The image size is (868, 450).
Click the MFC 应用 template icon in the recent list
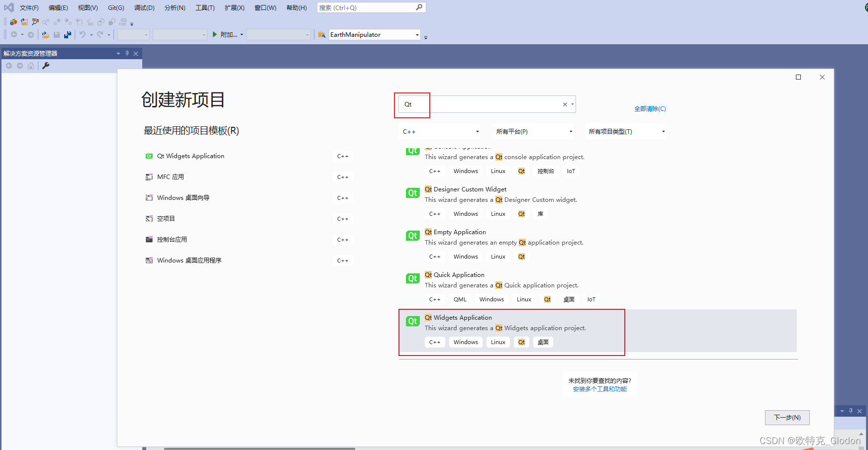pyautogui.click(x=149, y=177)
